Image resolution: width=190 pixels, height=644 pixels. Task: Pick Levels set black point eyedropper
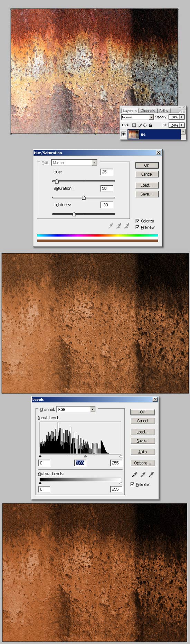coord(134,474)
